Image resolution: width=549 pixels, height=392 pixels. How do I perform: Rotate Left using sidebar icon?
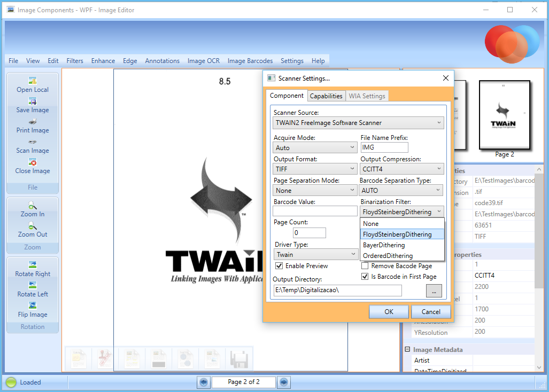33,285
